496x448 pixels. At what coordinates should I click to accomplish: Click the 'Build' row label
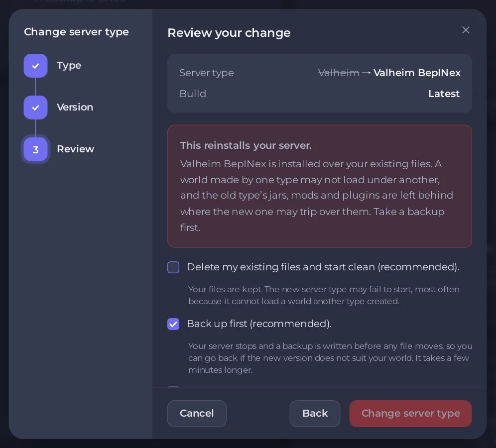tap(193, 94)
